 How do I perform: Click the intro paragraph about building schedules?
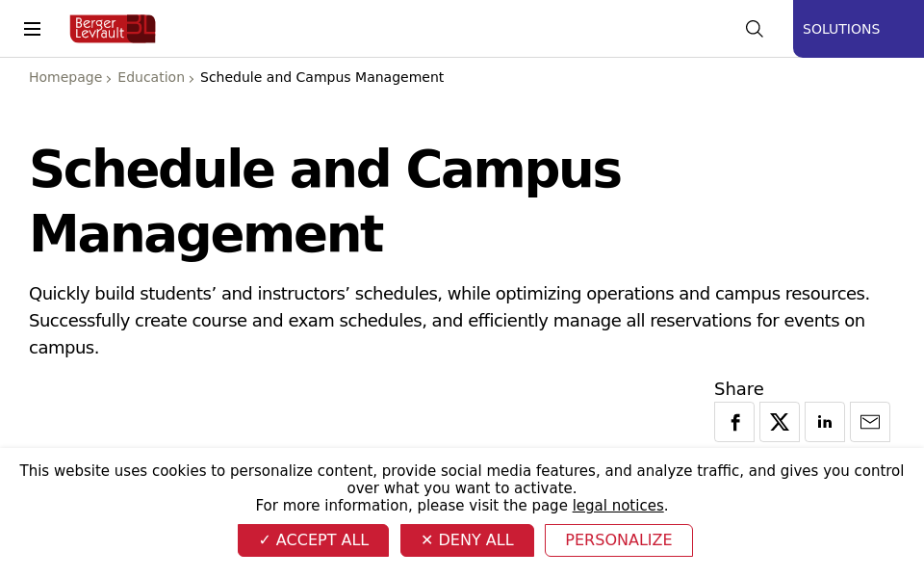(x=449, y=320)
